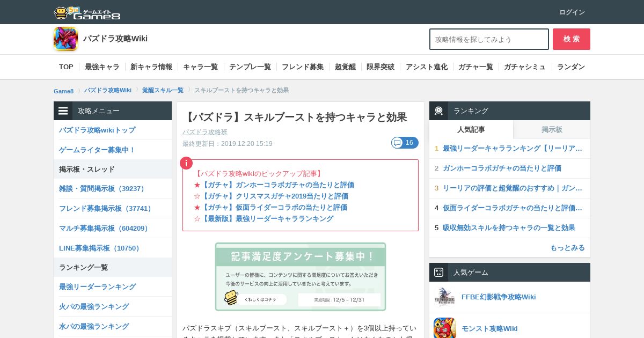Open 【最新版】最強リーダーキャラランキング pickup article
644x338 pixels.
pos(267,218)
